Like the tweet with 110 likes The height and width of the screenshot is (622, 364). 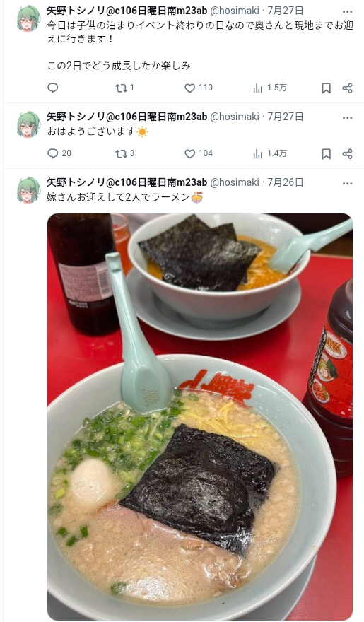pos(199,88)
